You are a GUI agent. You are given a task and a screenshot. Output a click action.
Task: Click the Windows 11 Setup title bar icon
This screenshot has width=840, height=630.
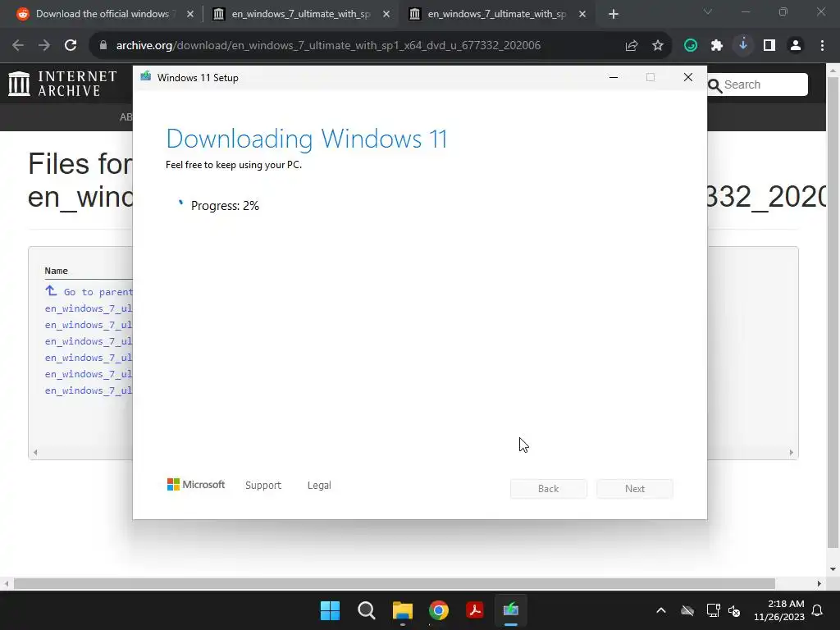146,77
